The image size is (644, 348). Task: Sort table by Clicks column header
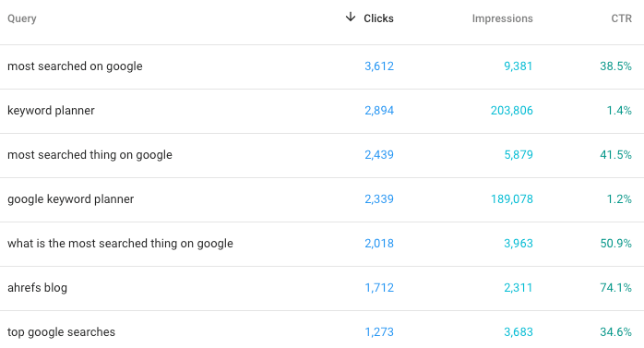click(378, 18)
